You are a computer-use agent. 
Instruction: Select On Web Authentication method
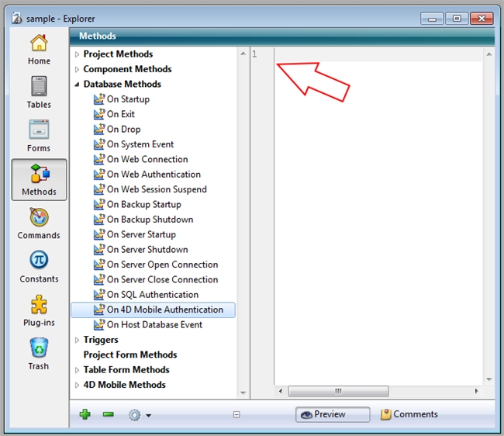pyautogui.click(x=154, y=175)
